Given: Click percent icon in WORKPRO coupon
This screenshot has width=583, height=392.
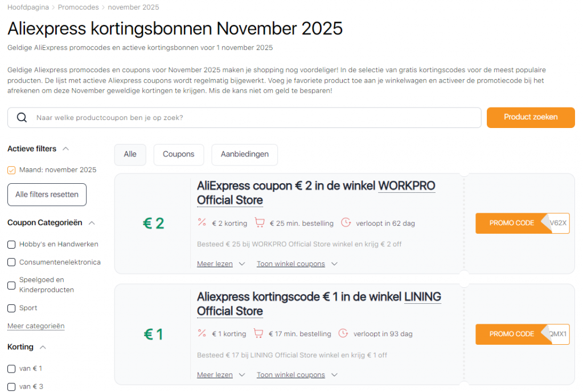Looking at the screenshot, I should point(202,222).
